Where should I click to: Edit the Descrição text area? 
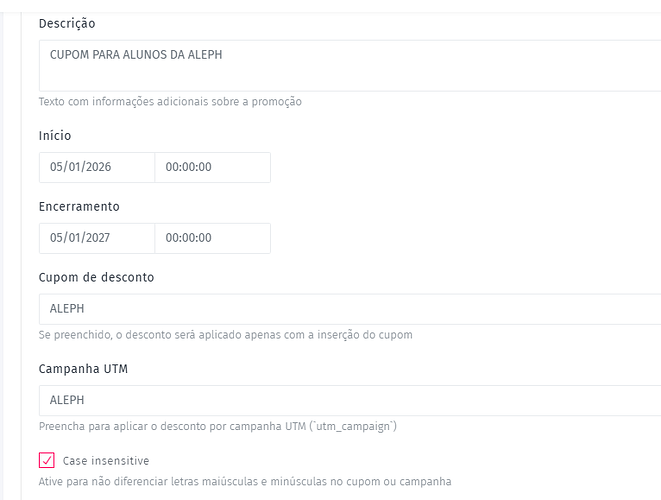point(350,65)
